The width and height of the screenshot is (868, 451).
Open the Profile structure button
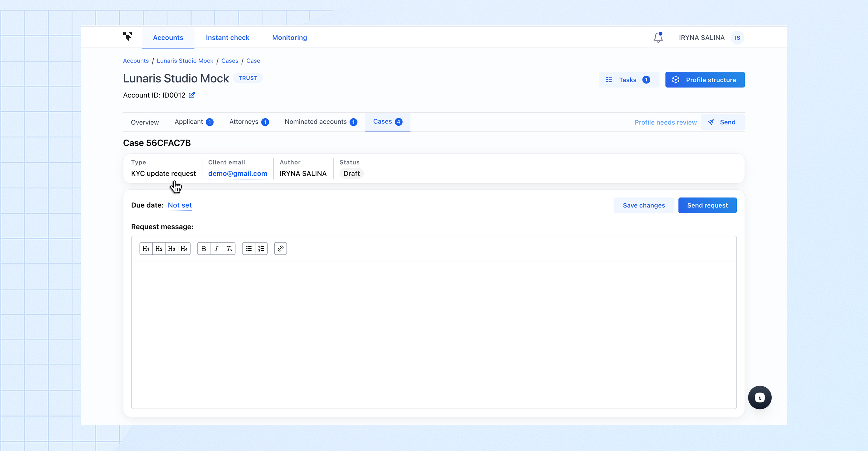[705, 80]
